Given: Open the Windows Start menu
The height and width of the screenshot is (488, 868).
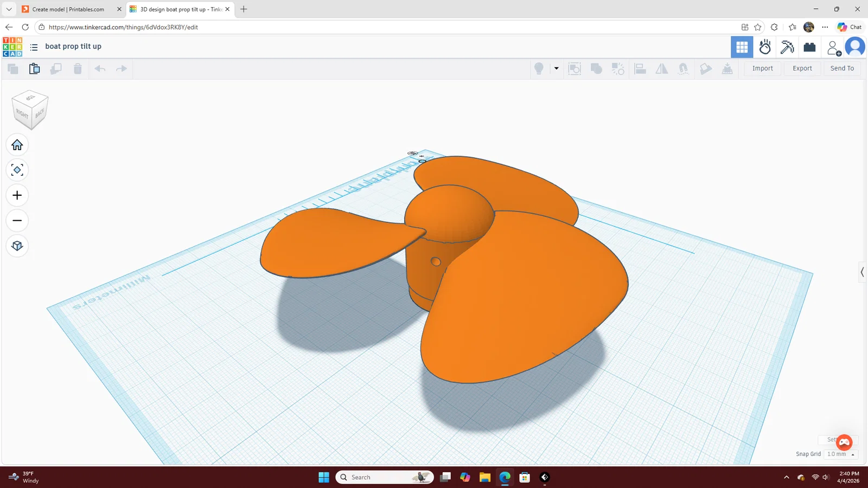Looking at the screenshot, I should (x=324, y=477).
